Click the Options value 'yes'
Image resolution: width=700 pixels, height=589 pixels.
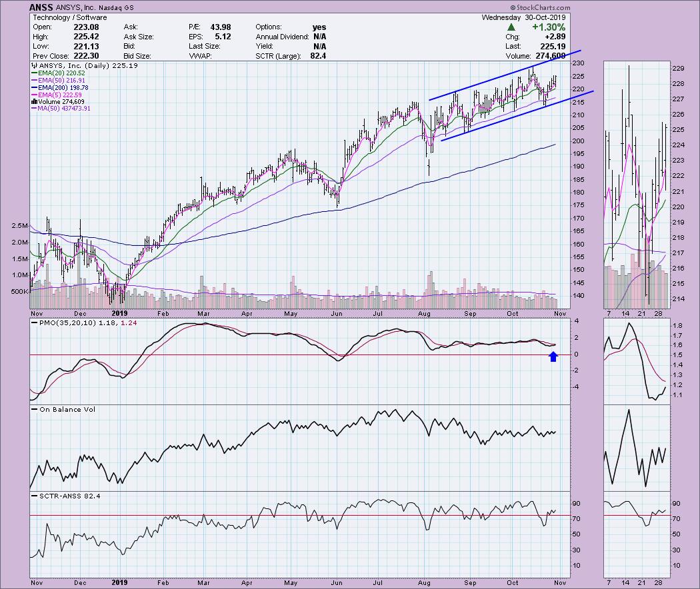(x=319, y=27)
